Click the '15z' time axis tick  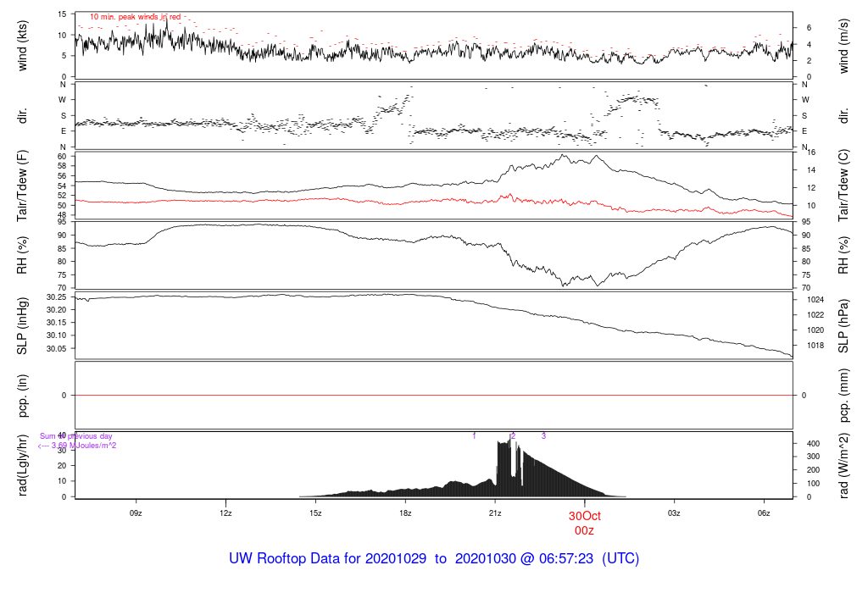(315, 513)
